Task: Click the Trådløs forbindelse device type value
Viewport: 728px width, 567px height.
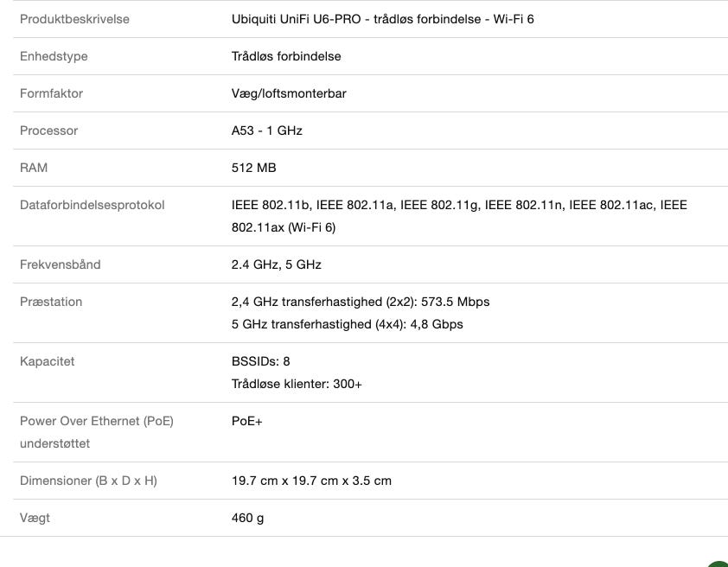Action: (286, 56)
